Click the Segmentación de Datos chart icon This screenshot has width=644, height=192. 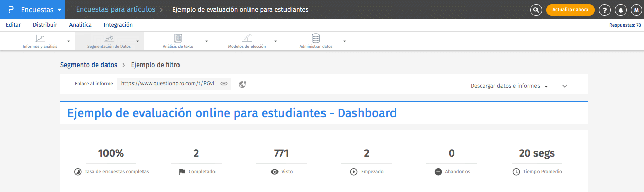tap(109, 38)
